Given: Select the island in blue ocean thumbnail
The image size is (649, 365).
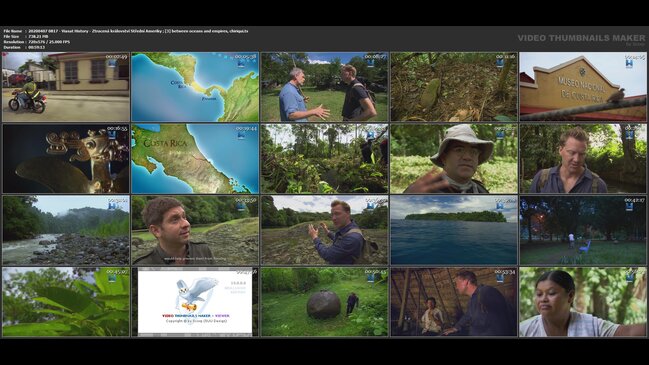Looking at the screenshot, I should (x=454, y=230).
